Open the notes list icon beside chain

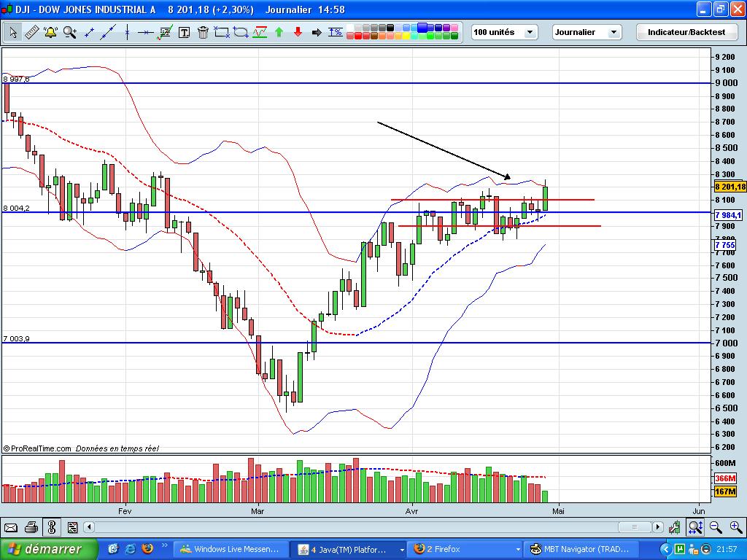pyautogui.click(x=72, y=528)
